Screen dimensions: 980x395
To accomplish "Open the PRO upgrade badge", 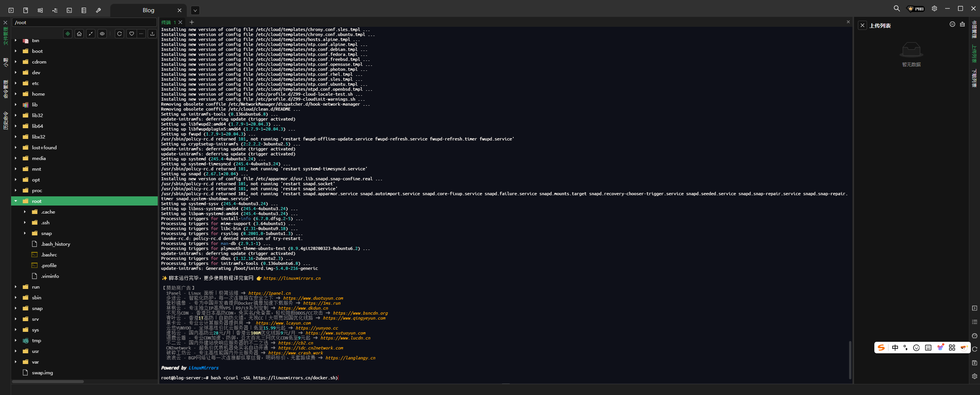I will coord(916,8).
